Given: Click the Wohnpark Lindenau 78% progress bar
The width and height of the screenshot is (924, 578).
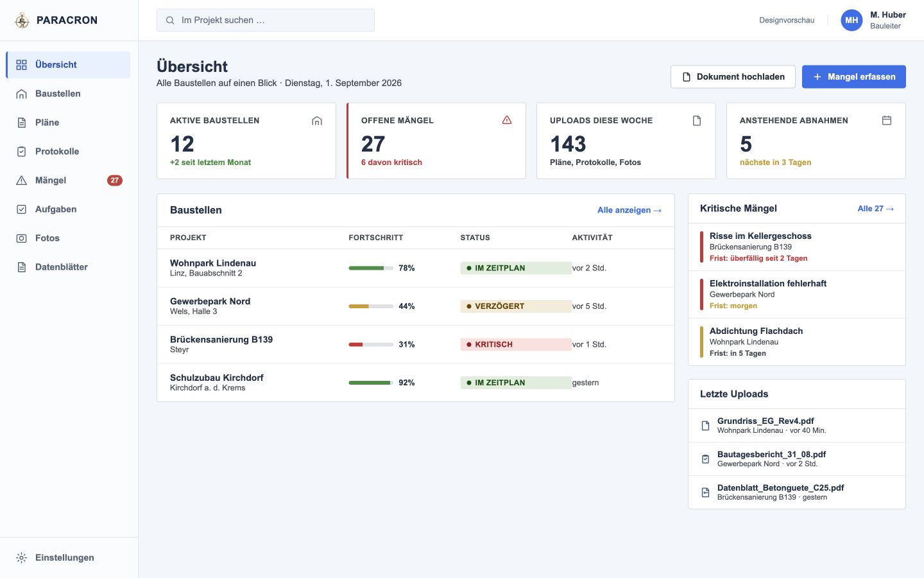Looking at the screenshot, I should tap(371, 268).
